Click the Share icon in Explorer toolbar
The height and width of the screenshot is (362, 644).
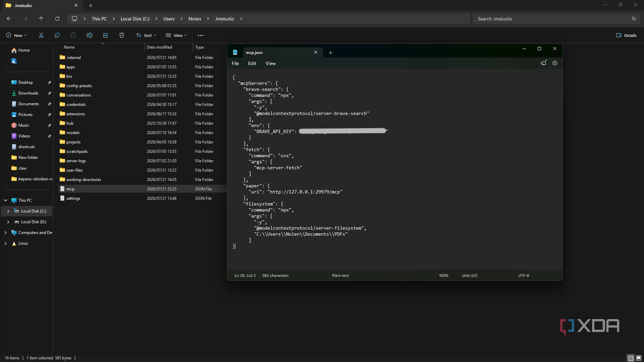point(105,35)
